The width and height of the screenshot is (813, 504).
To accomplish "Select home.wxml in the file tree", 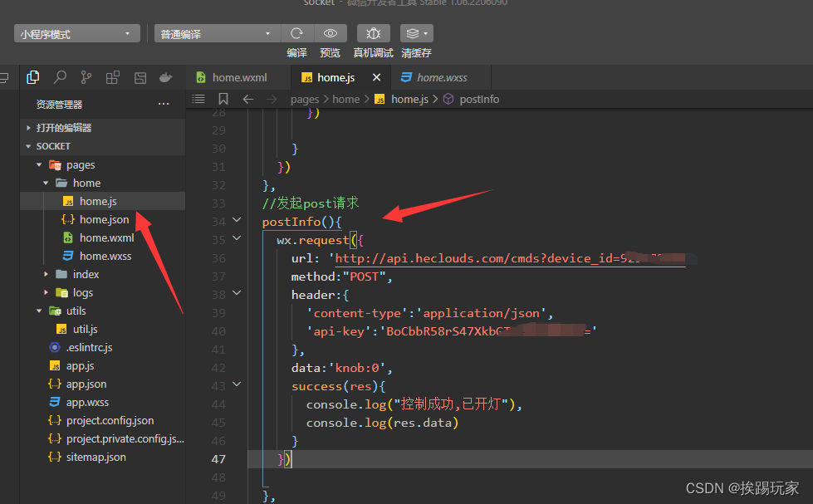I will coord(102,237).
